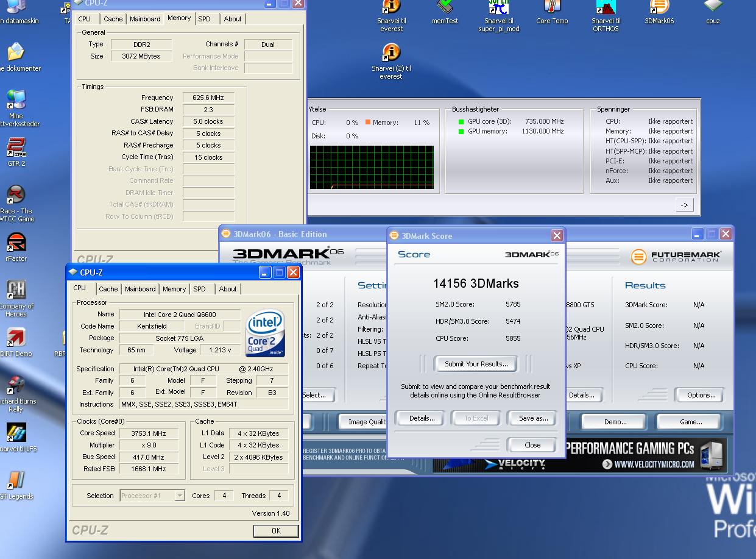Screen dimensions: 756x559
Task: Click Submit Your Results button
Action: [x=476, y=364]
